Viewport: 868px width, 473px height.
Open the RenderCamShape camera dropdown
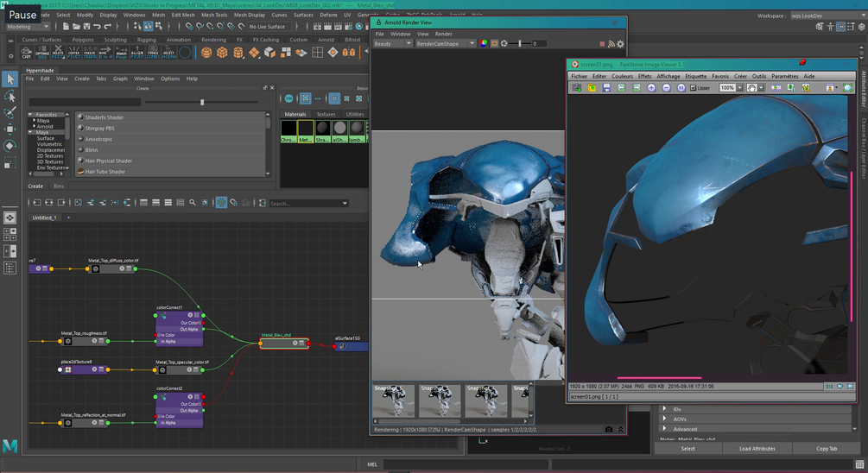tap(445, 44)
